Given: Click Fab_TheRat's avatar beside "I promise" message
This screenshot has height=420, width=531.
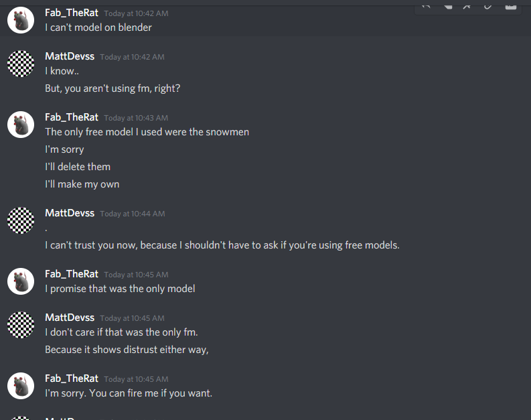Looking at the screenshot, I should [21, 281].
